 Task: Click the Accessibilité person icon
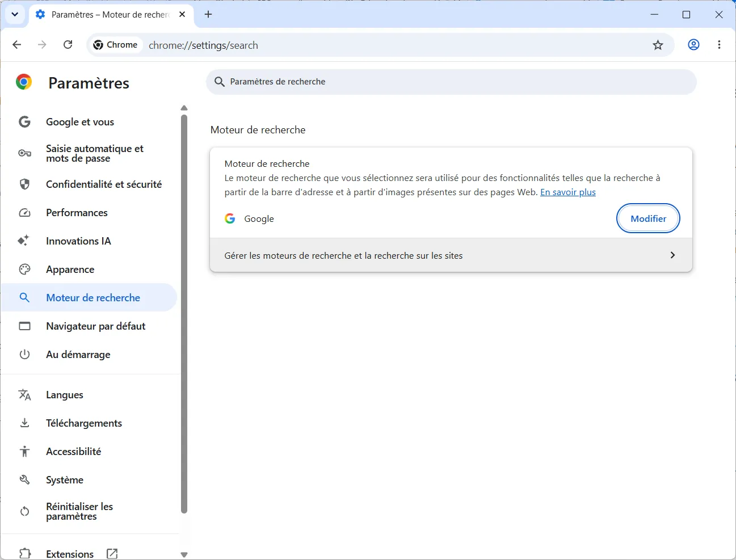point(24,452)
